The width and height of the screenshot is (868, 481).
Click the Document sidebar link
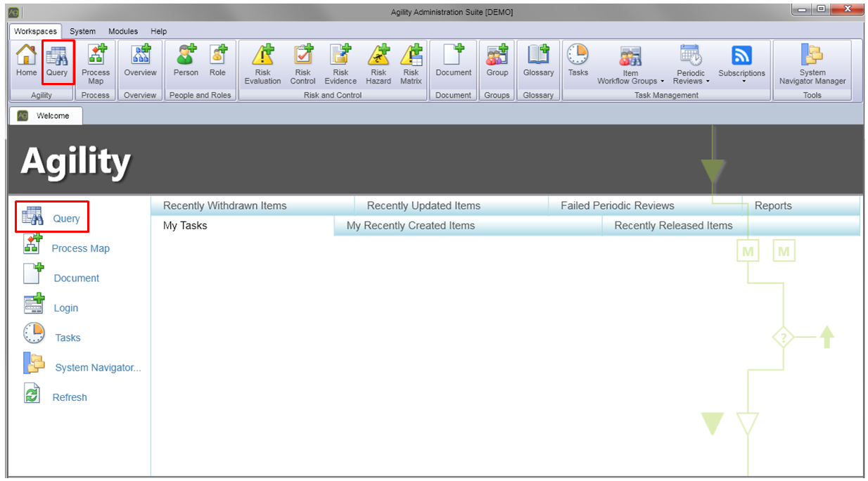coord(77,278)
